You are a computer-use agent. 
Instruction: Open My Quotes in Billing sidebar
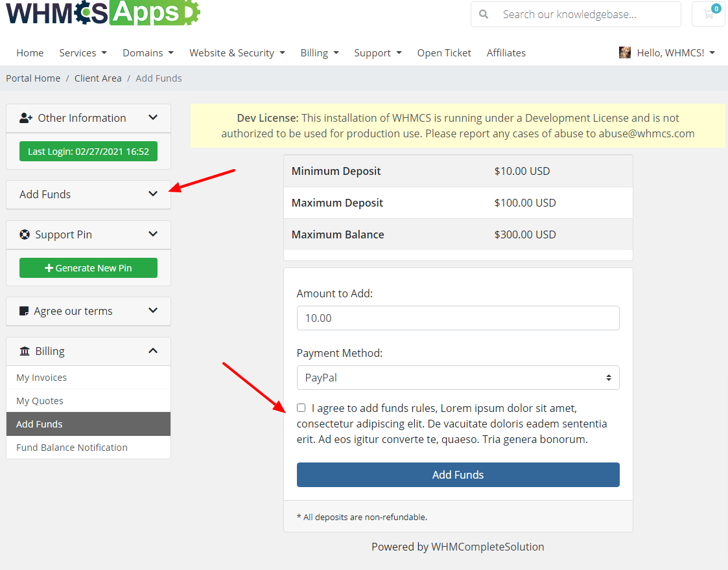coord(88,401)
